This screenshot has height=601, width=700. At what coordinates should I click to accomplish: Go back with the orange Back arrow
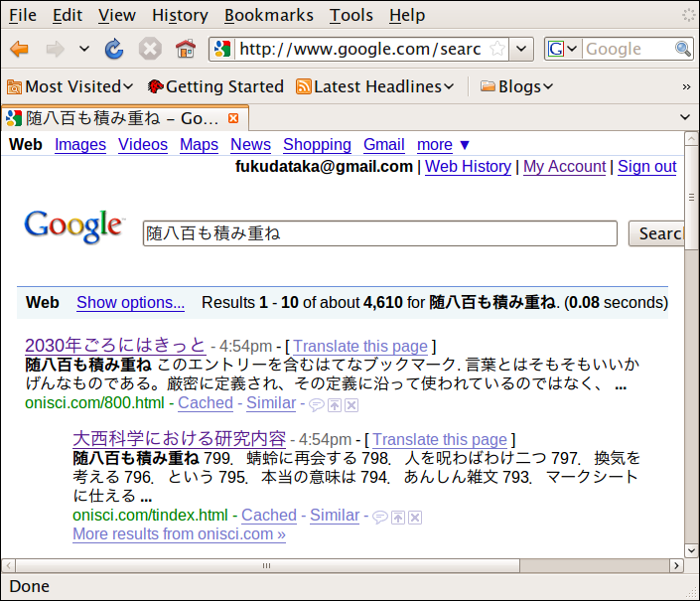click(x=19, y=49)
